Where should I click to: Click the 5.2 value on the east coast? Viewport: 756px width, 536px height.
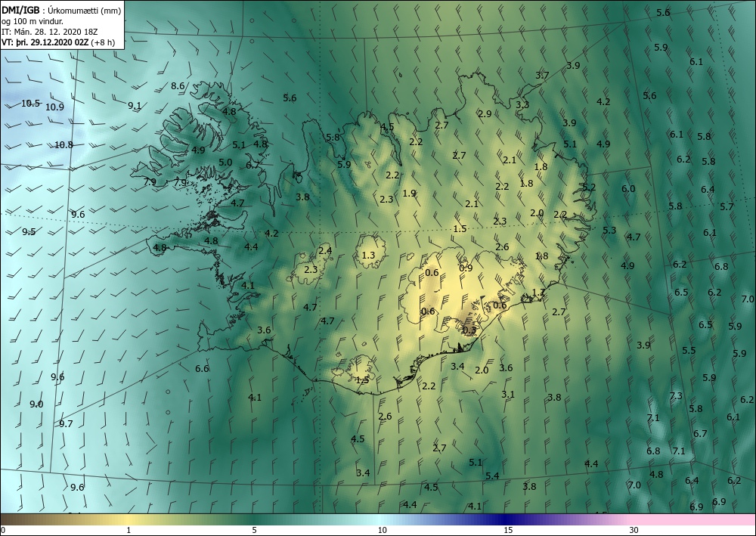pos(589,187)
